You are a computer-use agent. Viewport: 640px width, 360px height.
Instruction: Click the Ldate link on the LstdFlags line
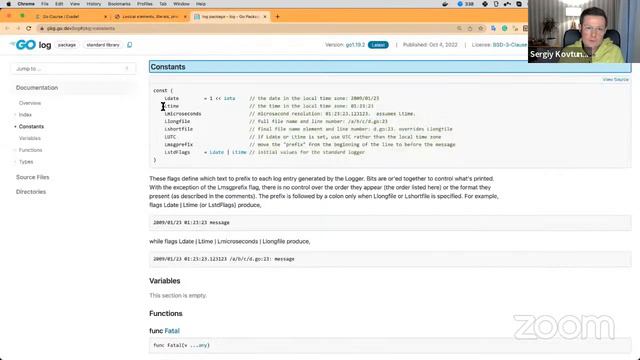[216, 152]
